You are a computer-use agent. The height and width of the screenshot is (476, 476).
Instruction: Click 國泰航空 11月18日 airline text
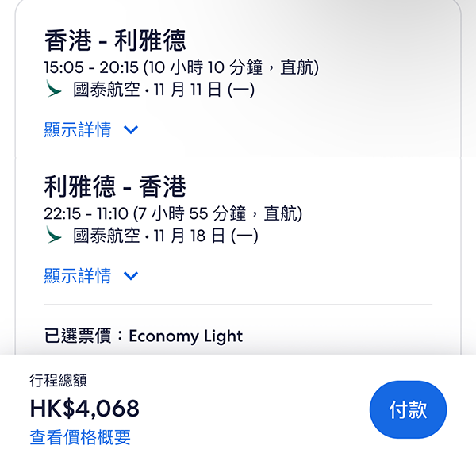[165, 236]
